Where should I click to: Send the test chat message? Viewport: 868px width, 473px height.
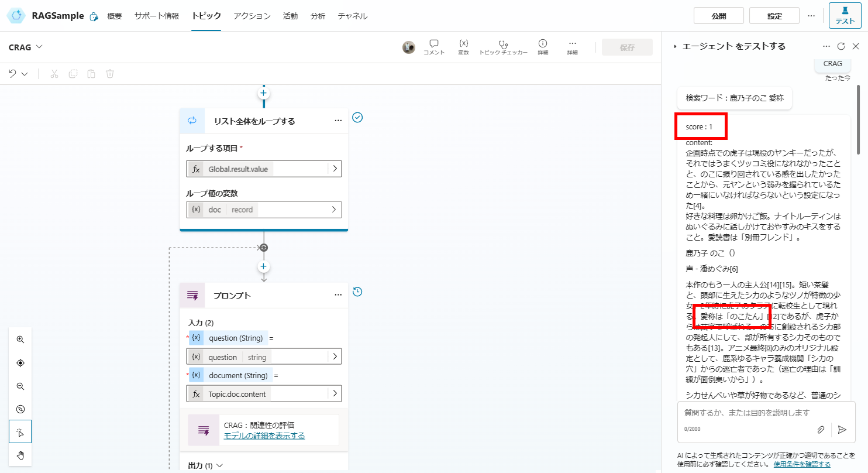point(842,430)
